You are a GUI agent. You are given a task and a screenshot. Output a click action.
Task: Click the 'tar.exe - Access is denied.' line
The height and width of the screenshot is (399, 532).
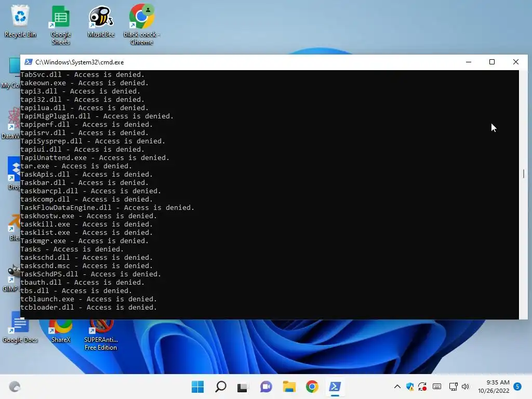pyautogui.click(x=76, y=166)
